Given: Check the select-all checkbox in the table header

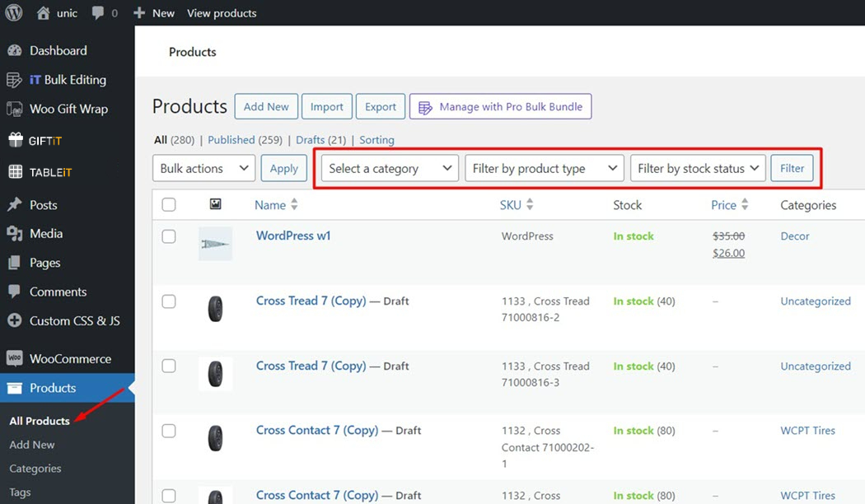Looking at the screenshot, I should click(x=169, y=204).
